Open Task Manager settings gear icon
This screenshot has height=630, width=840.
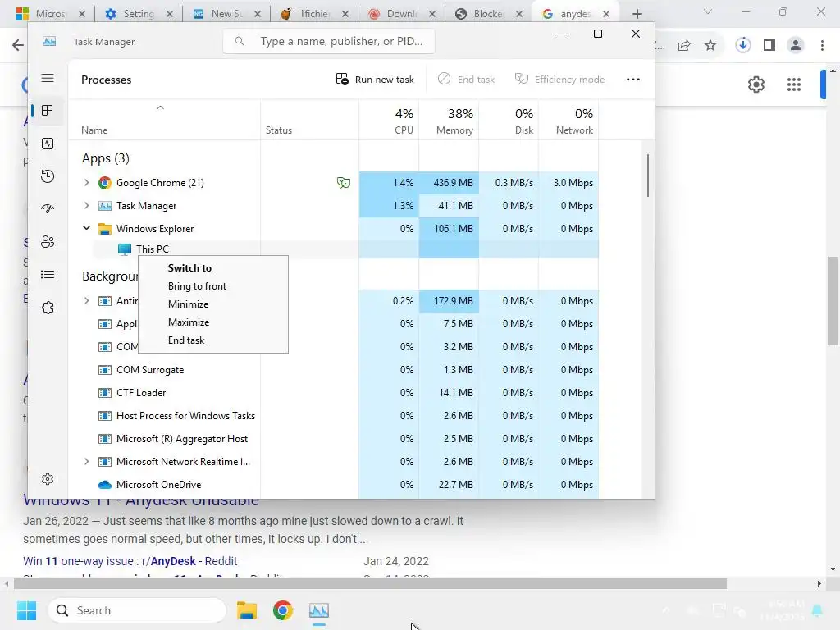click(x=48, y=479)
